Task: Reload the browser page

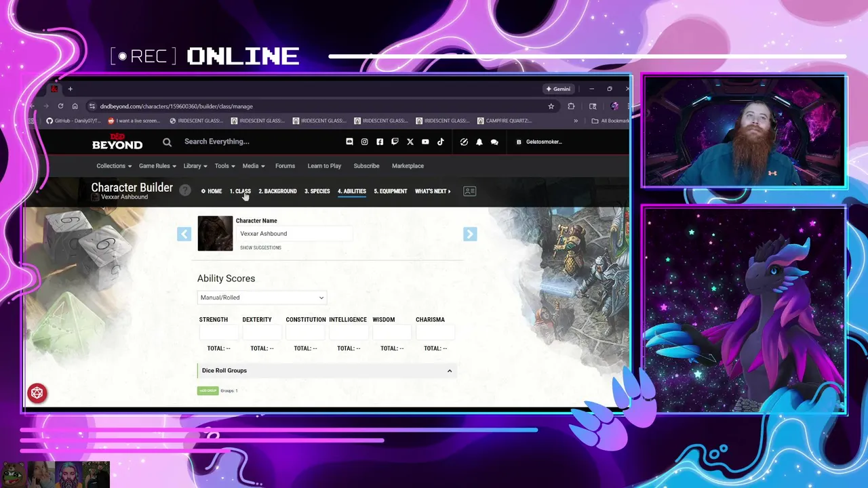Action: (60, 106)
